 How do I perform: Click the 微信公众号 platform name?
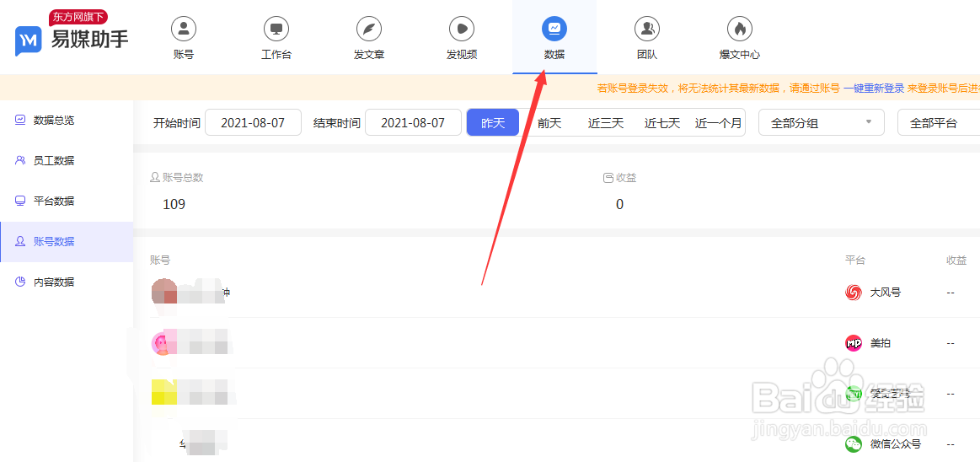pyautogui.click(x=896, y=444)
